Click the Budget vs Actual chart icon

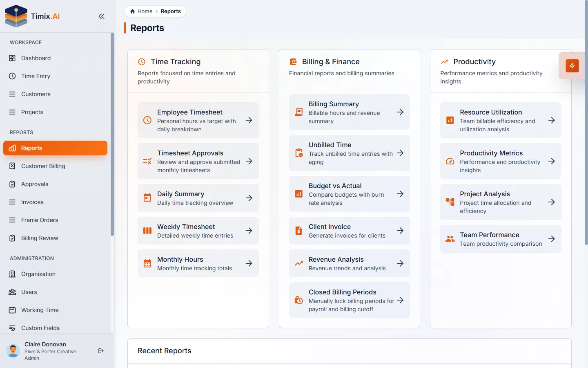(299, 194)
